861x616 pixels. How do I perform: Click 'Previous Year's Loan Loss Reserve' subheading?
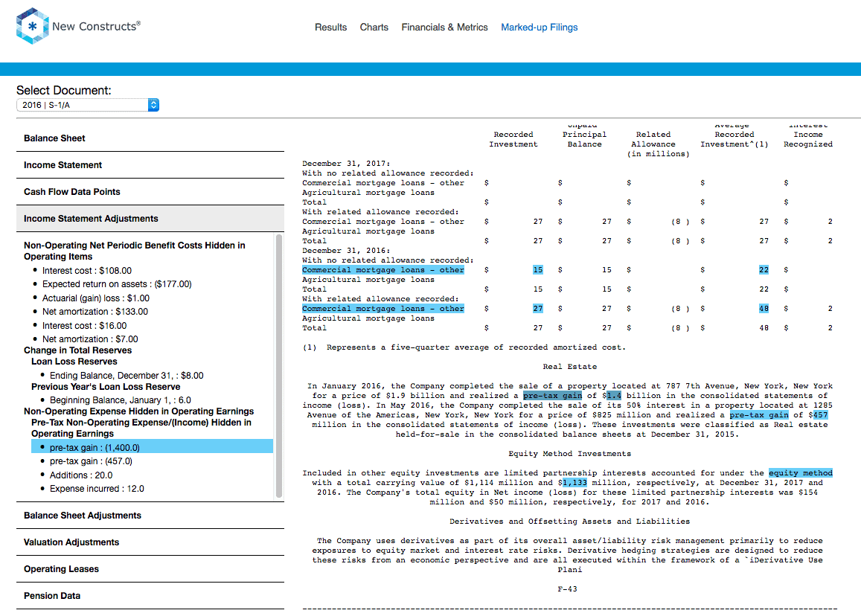tap(106, 387)
